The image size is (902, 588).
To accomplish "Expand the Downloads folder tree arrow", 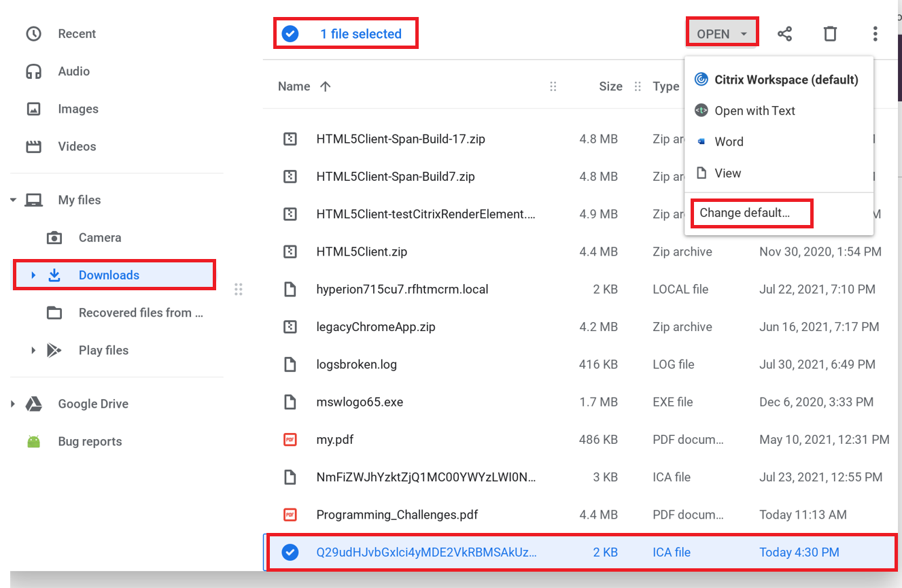I will [33, 275].
